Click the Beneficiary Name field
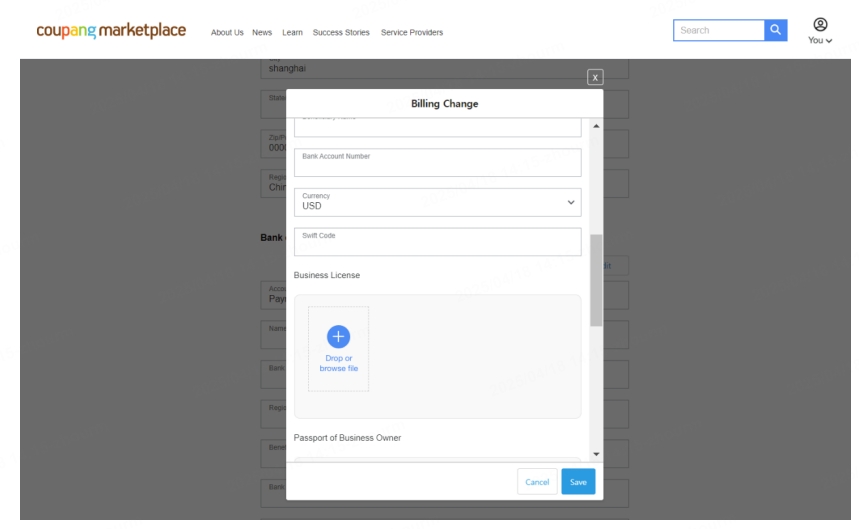Screen dimensions: 859x529 [437, 127]
